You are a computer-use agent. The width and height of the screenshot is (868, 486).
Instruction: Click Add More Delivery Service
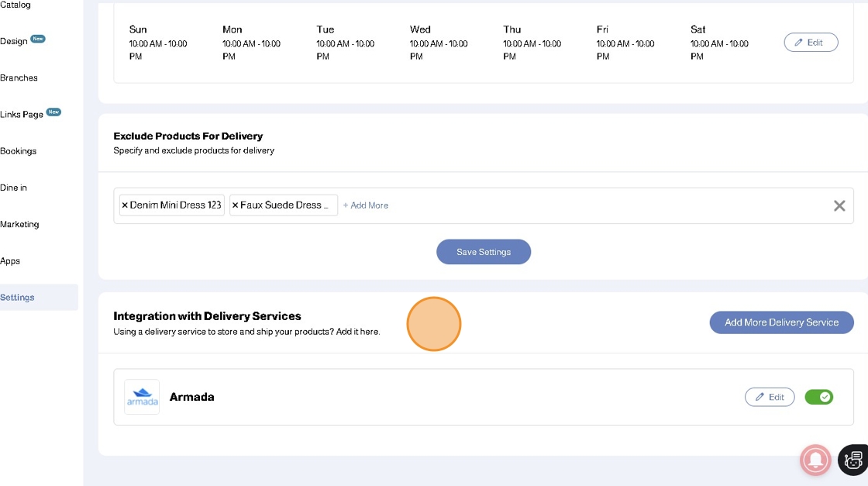781,322
